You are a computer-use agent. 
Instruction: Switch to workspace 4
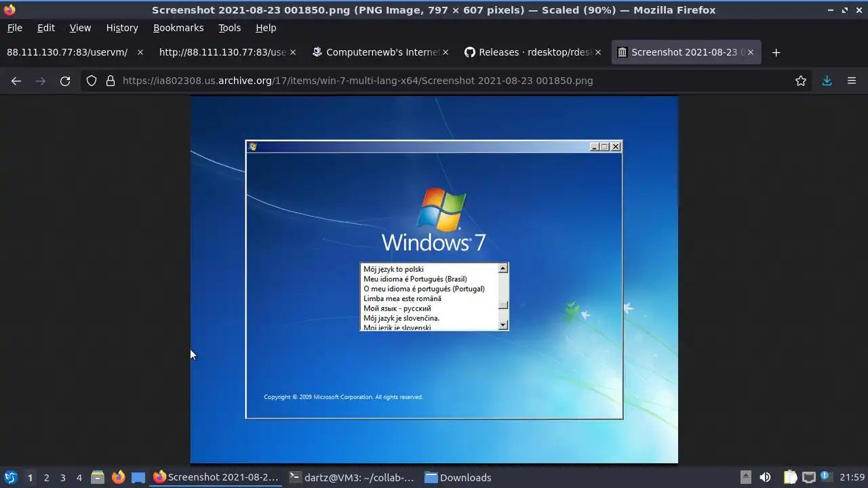tap(79, 478)
